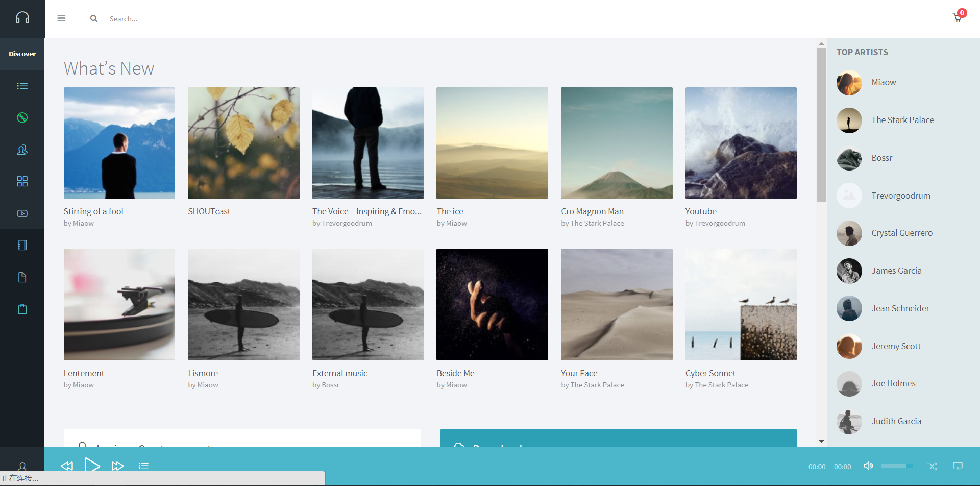Click the clipboard sidebar icon
The width and height of the screenshot is (980, 486).
22,309
